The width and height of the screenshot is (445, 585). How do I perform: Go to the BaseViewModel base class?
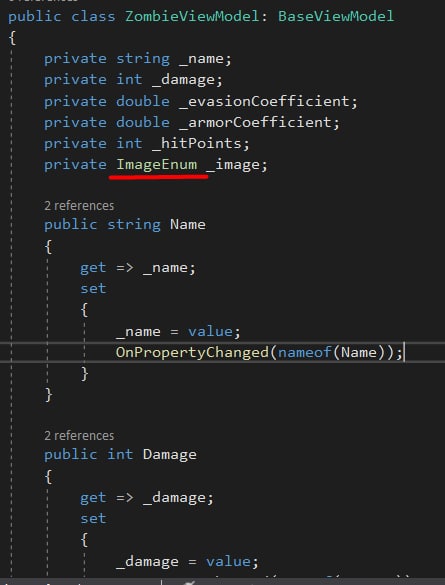[336, 16]
